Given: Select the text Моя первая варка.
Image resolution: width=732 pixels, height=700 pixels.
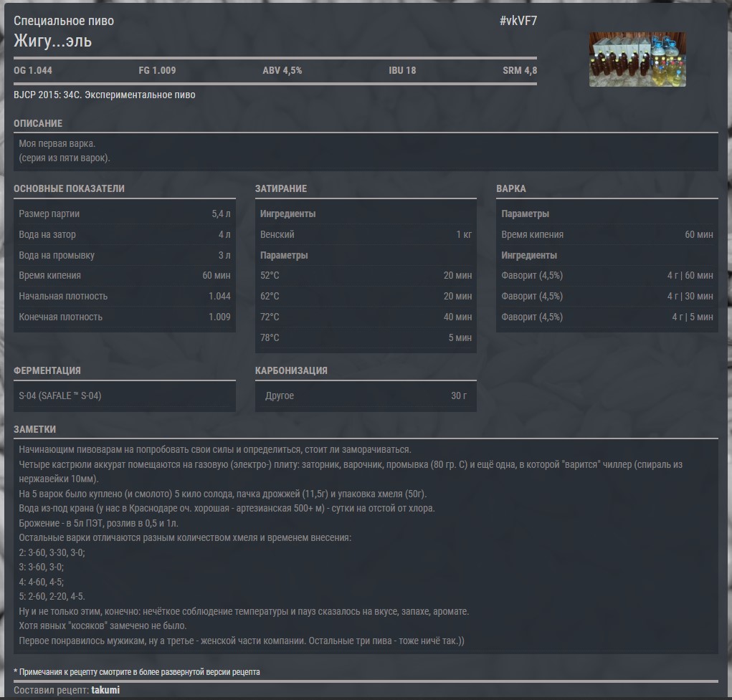Looking at the screenshot, I should pos(57,143).
